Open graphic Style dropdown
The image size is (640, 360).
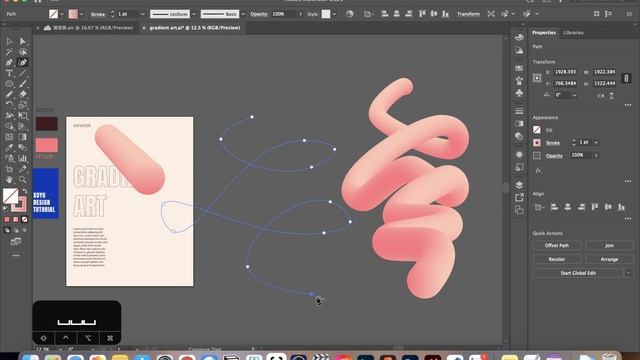pos(334,14)
